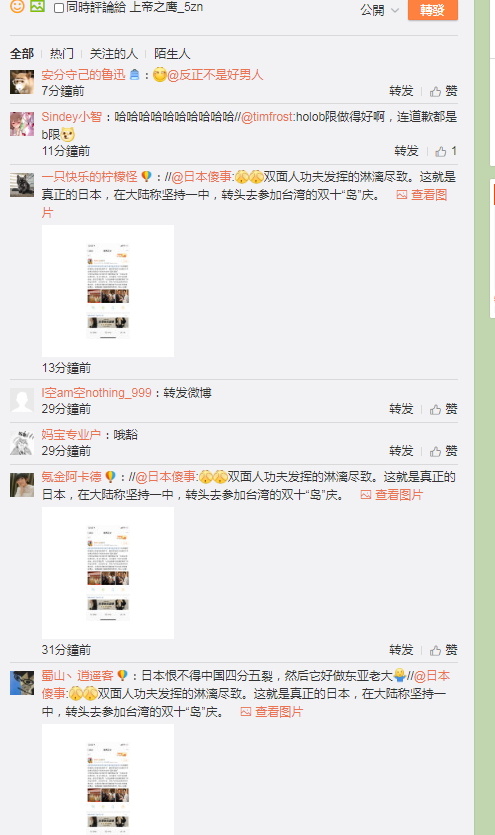495x835 pixels.
Task: Open avatar of 蜀山、逍遥客
Action: pyautogui.click(x=22, y=683)
